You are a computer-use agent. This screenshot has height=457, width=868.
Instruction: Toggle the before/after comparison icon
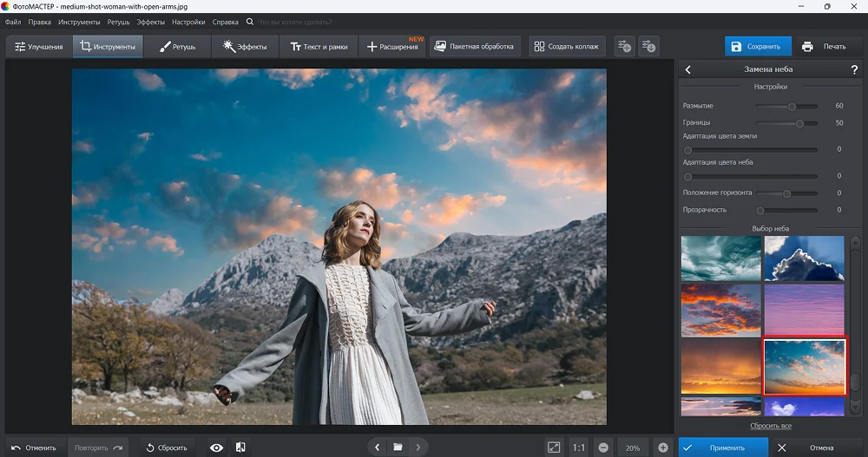tap(240, 447)
